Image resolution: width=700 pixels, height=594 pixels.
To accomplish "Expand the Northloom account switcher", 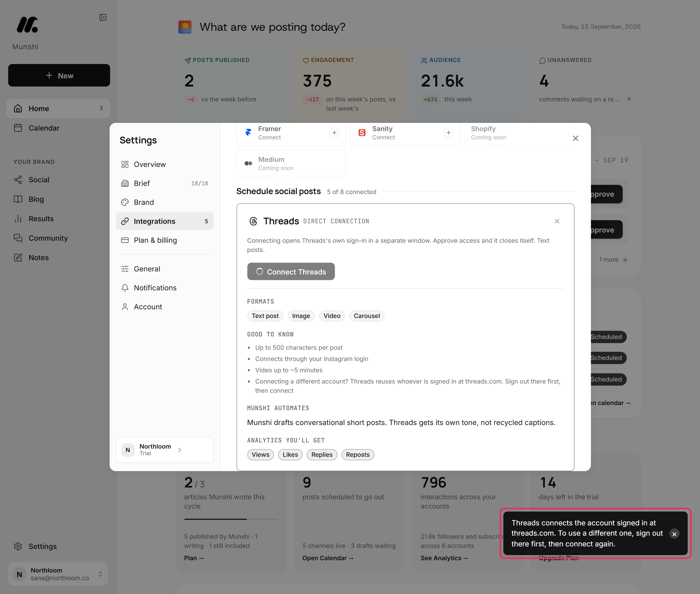I will point(58,574).
